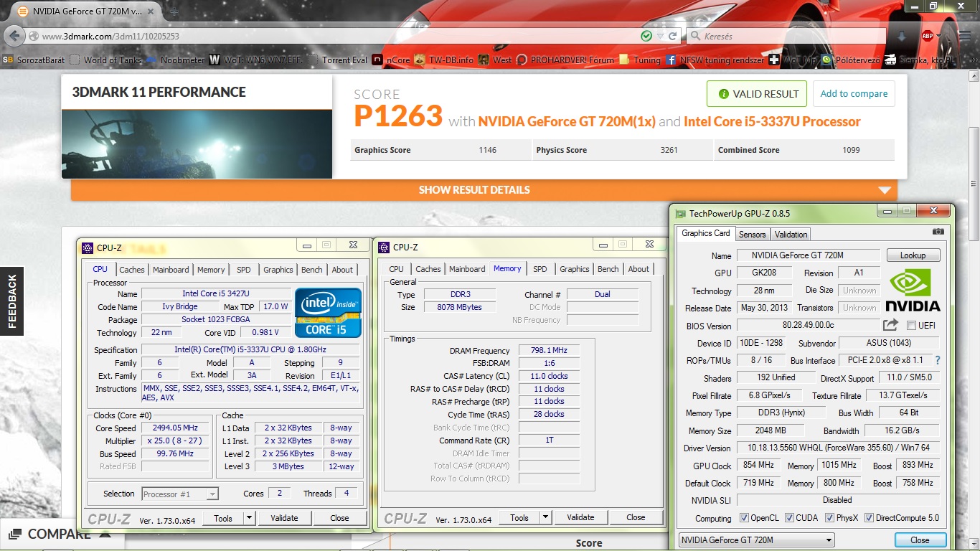
Task: Click the browser downloads arrow icon
Action: click(x=902, y=36)
